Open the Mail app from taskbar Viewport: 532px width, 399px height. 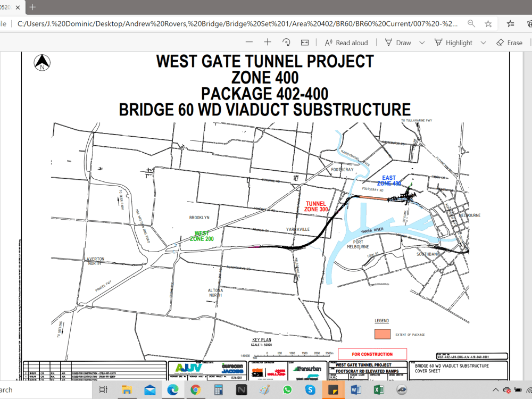(x=149, y=390)
